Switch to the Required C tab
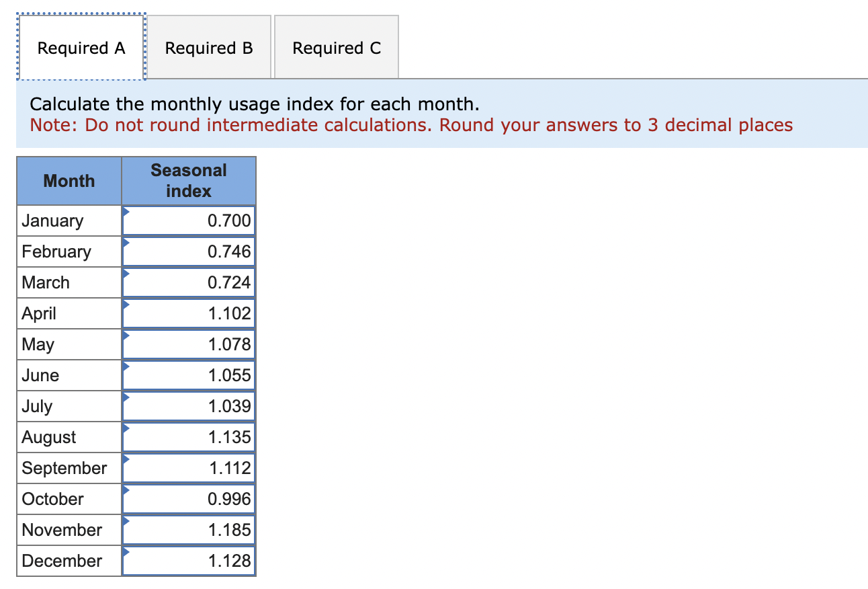This screenshot has height=589, width=868. pos(336,47)
